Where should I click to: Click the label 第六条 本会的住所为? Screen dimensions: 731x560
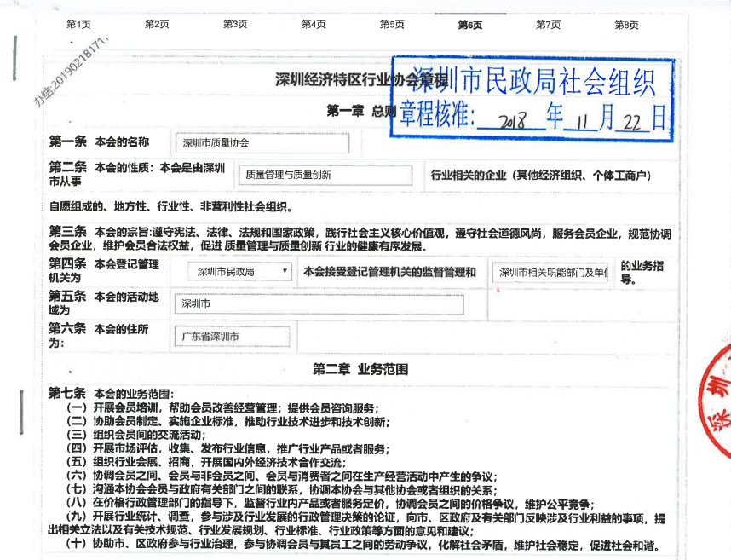click(x=99, y=336)
